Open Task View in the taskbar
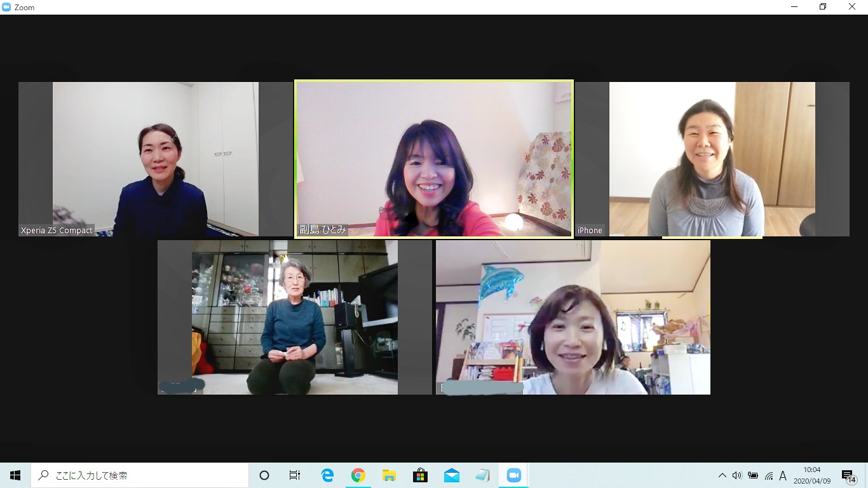The image size is (868, 488). [295, 475]
